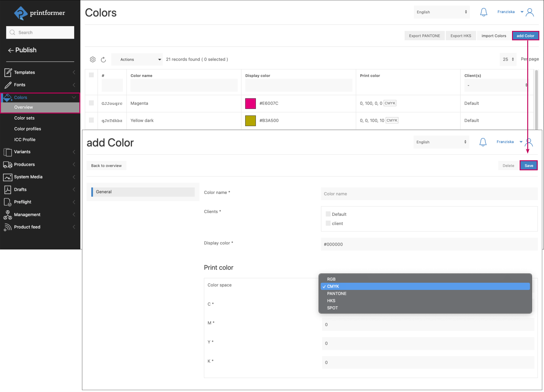The height and width of the screenshot is (392, 544).
Task: Tick the Magenta row checkbox
Action: tap(91, 103)
